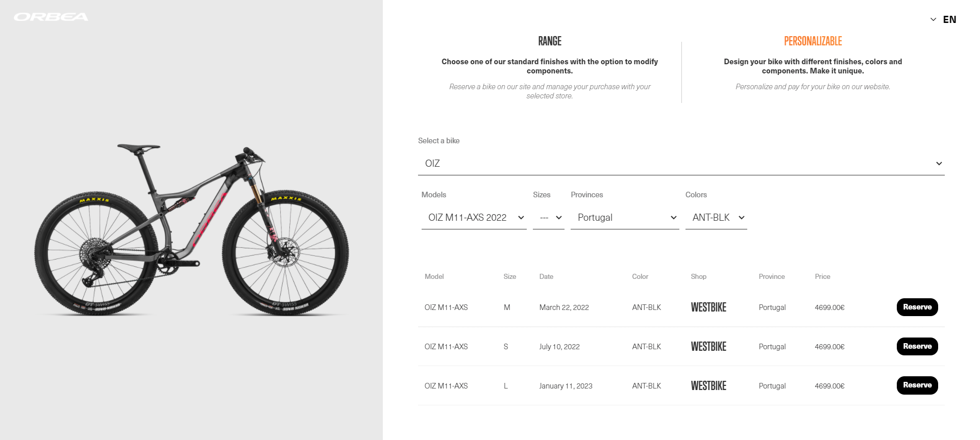
Task: Open the Colors dropdown showing ANT-BLK
Action: tap(716, 218)
